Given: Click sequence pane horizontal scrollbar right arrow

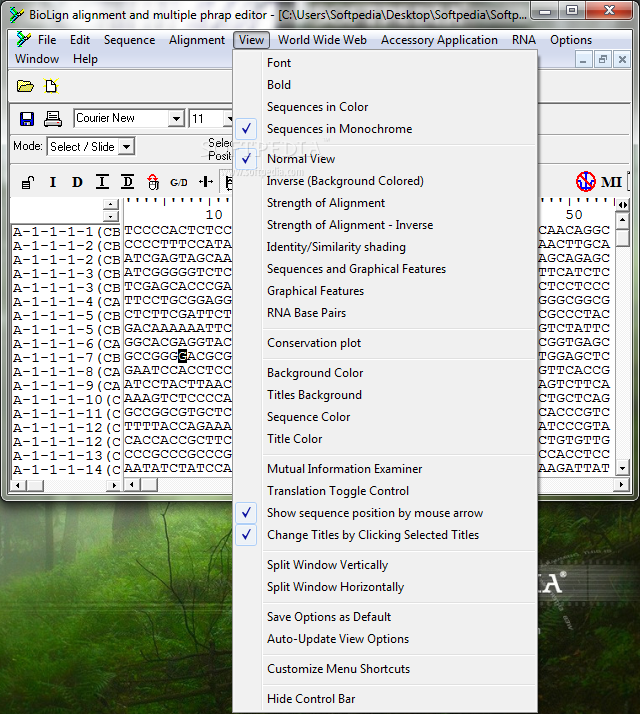Looking at the screenshot, I should click(x=621, y=485).
